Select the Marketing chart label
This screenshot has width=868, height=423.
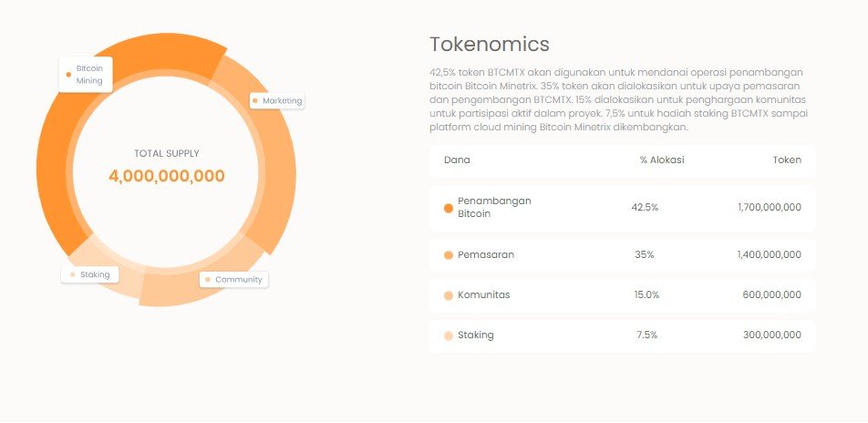[x=277, y=100]
